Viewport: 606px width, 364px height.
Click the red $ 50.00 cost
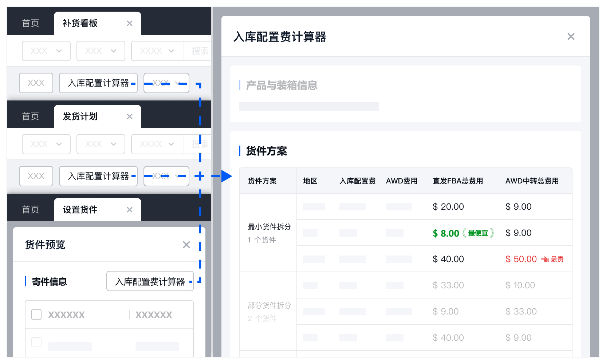521,259
